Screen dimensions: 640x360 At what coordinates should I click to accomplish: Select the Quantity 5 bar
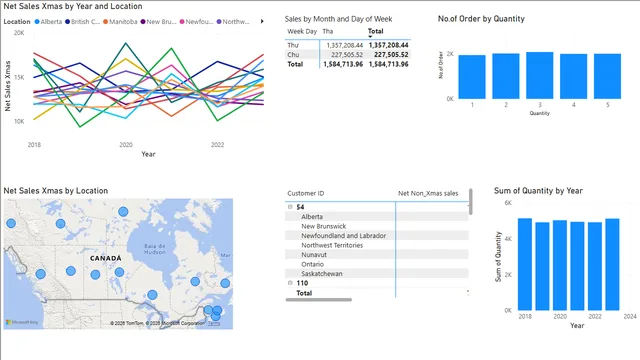[x=607, y=76]
